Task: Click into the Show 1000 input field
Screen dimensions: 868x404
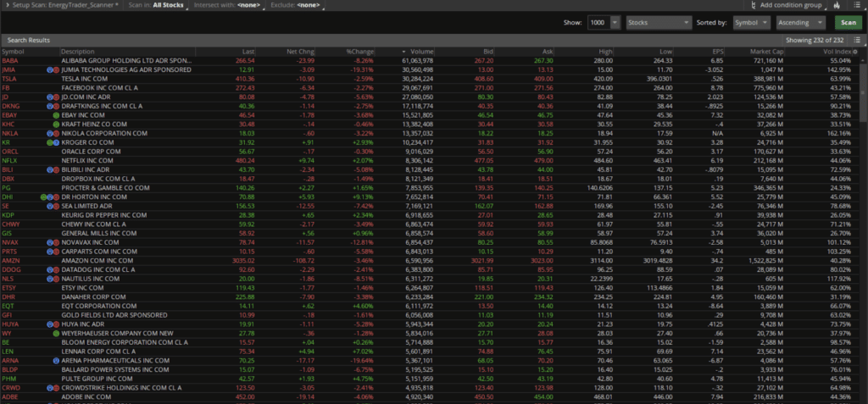Action: pyautogui.click(x=599, y=23)
